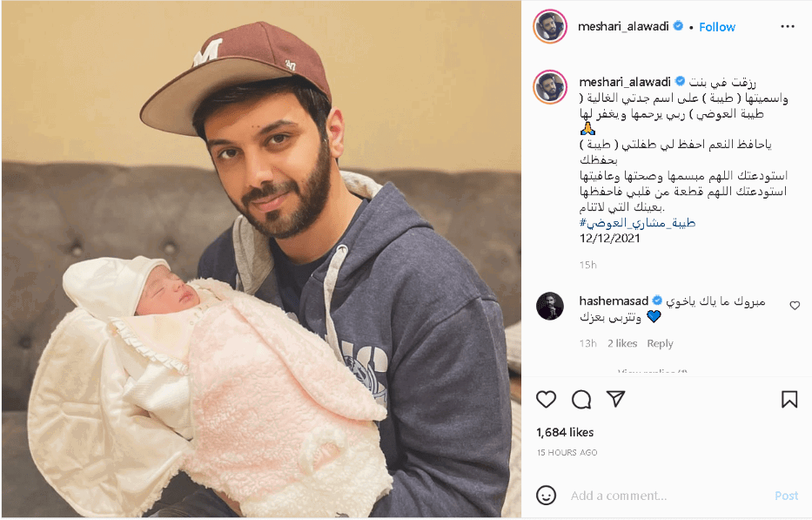Open the Arabic hashtag link in caption
812x520 pixels.
coord(637,223)
